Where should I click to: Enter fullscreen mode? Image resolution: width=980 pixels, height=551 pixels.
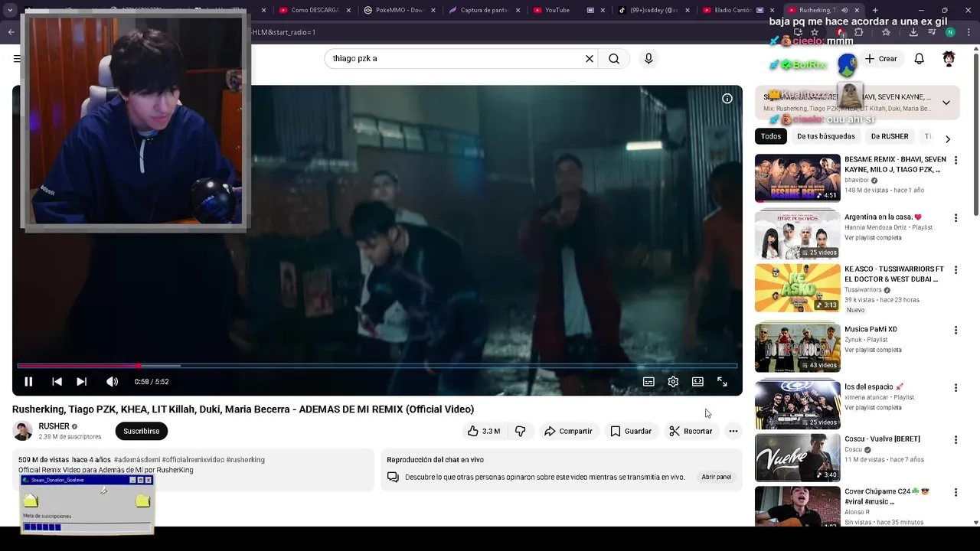coord(722,382)
